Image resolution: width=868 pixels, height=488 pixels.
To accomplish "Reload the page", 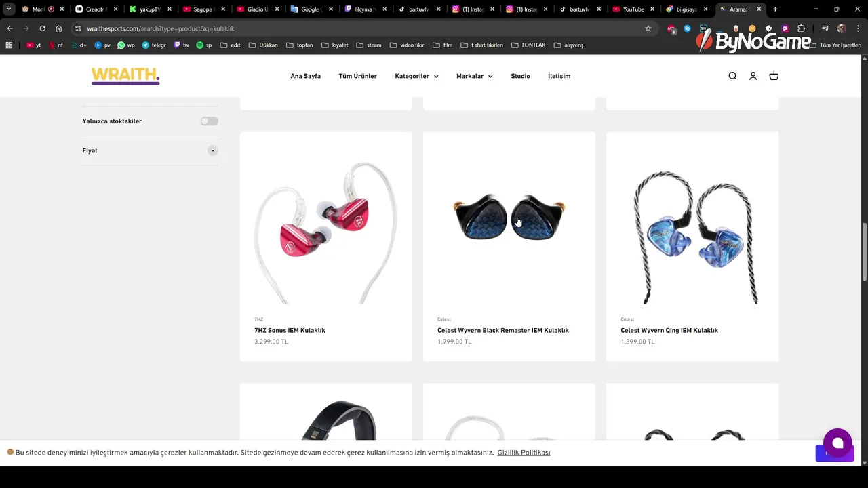I will pyautogui.click(x=42, y=28).
